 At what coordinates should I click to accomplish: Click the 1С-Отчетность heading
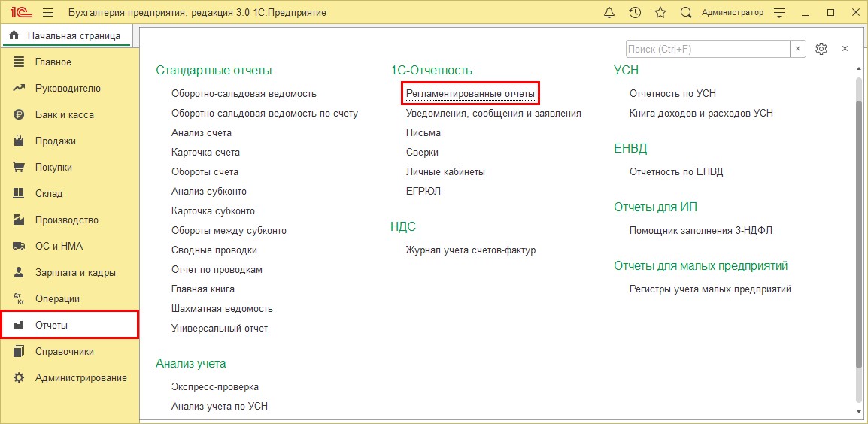click(x=431, y=71)
